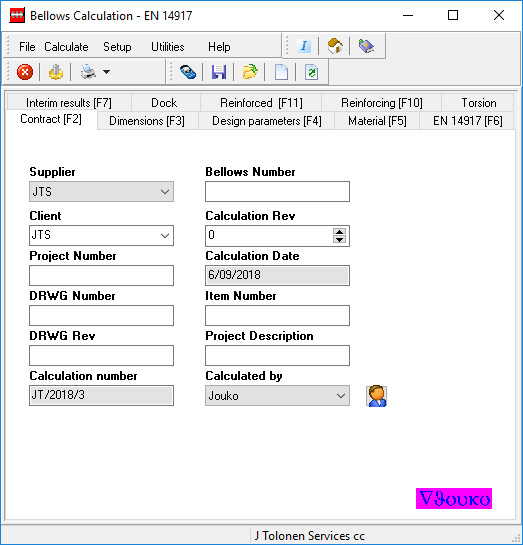Click the printer toolbar icon
The image size is (523, 545).
coord(88,72)
